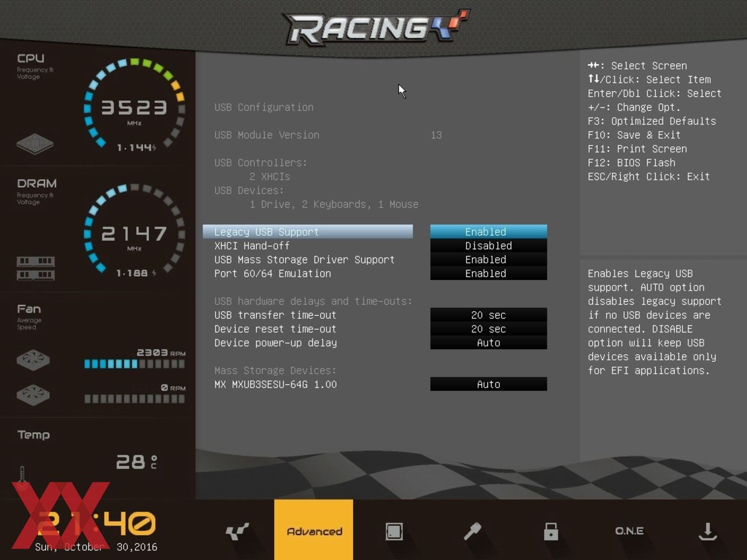The image size is (747, 560).
Task: Click the F10: Save & Exit hint
Action: click(x=634, y=135)
